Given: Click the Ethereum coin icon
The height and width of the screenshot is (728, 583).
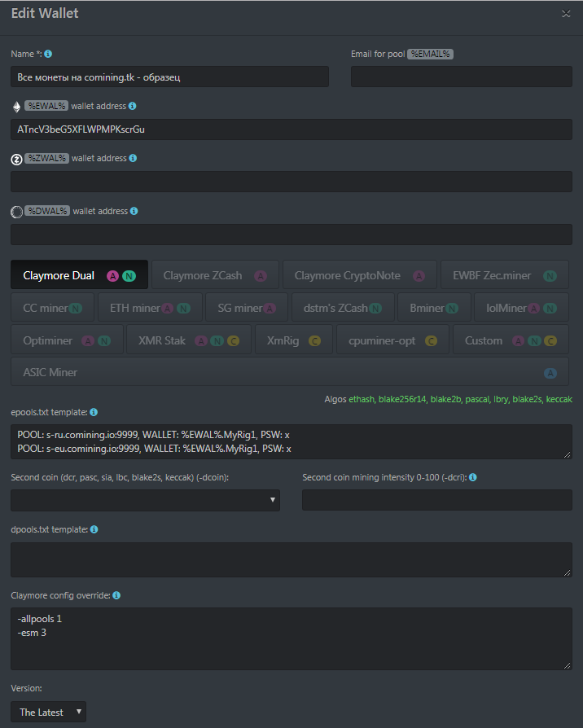Looking at the screenshot, I should pyautogui.click(x=17, y=107).
